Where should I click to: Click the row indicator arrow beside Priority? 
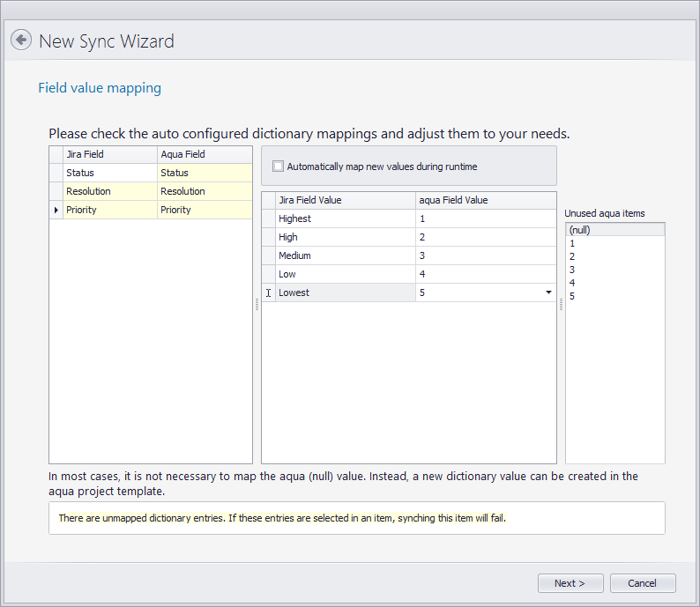pos(56,210)
